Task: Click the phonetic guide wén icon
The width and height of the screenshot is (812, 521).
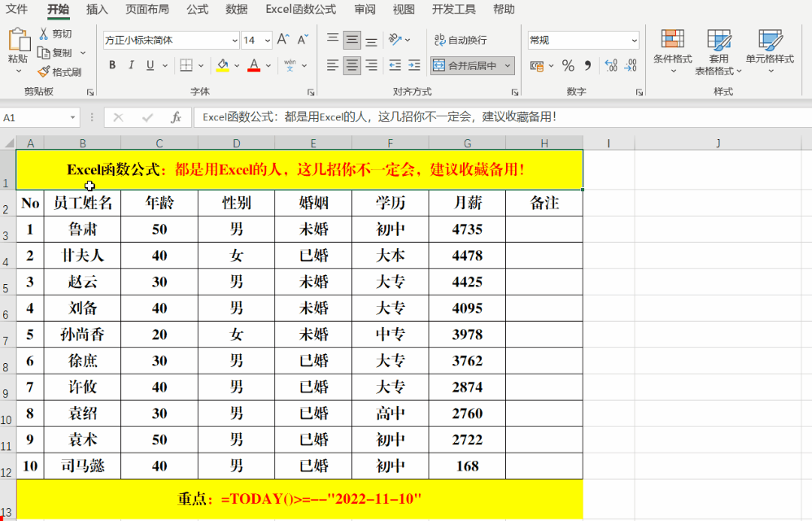Action: pyautogui.click(x=290, y=65)
